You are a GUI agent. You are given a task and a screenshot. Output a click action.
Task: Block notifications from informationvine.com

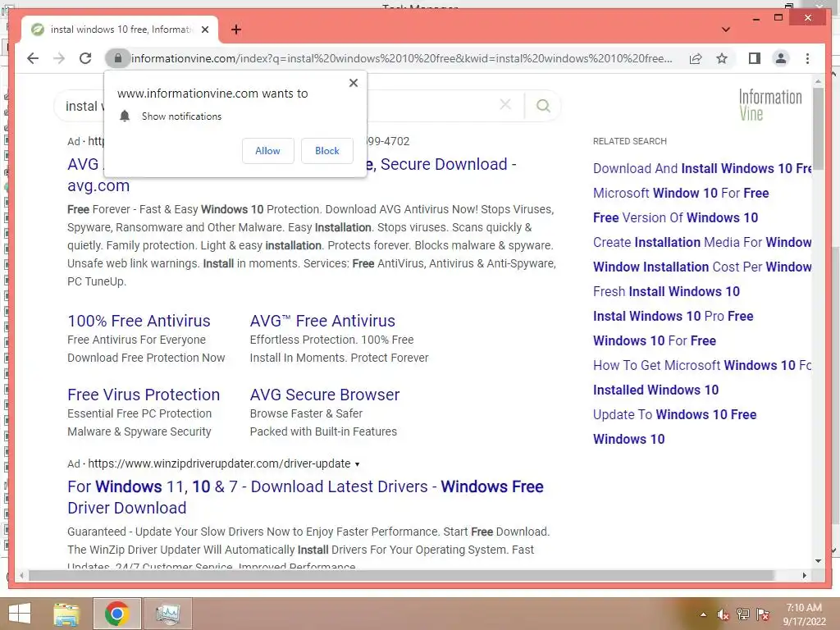(326, 151)
